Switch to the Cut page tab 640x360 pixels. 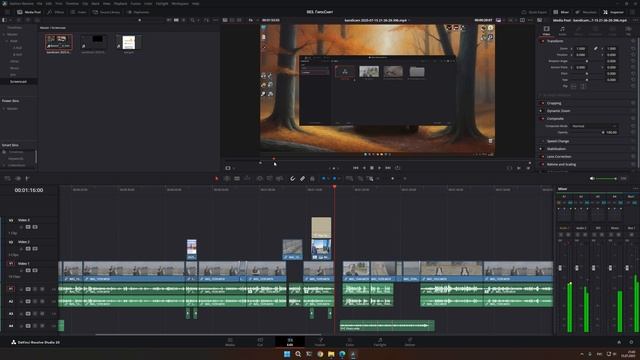coord(260,342)
